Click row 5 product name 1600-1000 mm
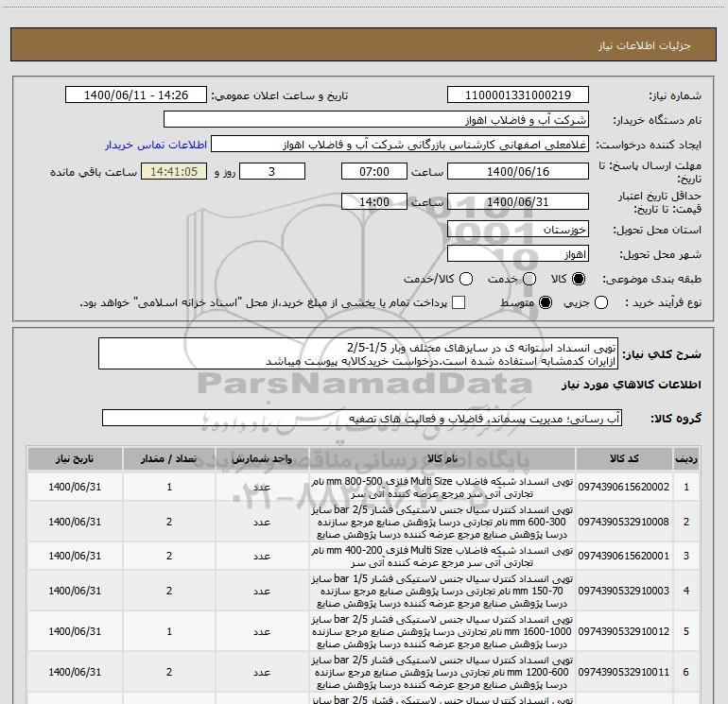728x704 pixels. 442,631
